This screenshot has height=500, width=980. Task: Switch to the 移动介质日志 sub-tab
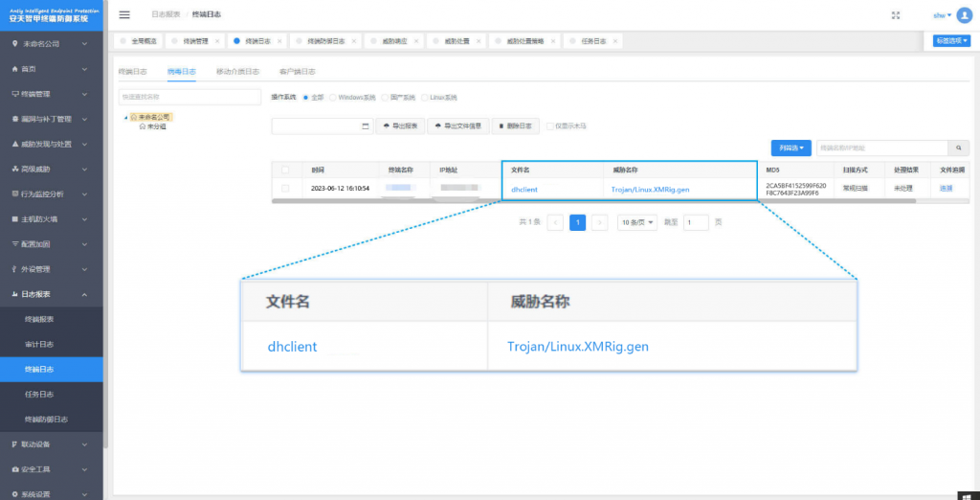click(237, 71)
